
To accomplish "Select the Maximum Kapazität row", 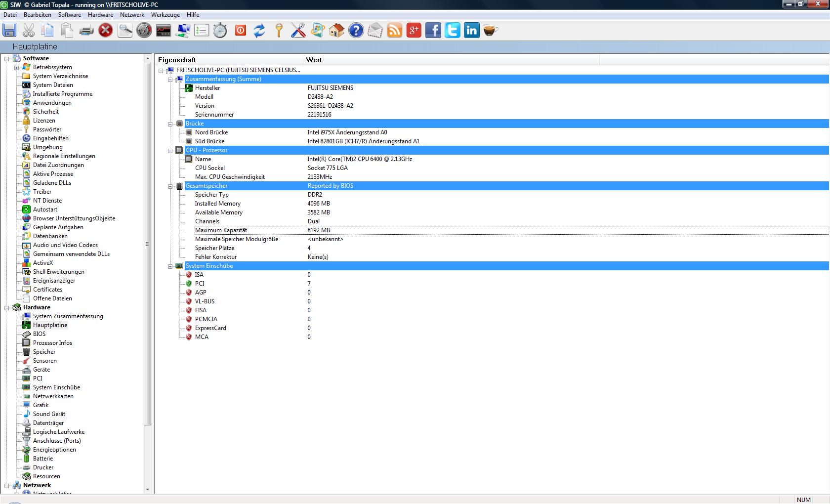I will click(511, 230).
